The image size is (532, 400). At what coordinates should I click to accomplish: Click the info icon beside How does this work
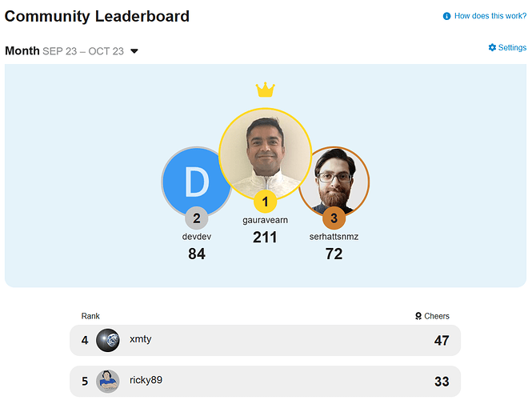tap(446, 16)
